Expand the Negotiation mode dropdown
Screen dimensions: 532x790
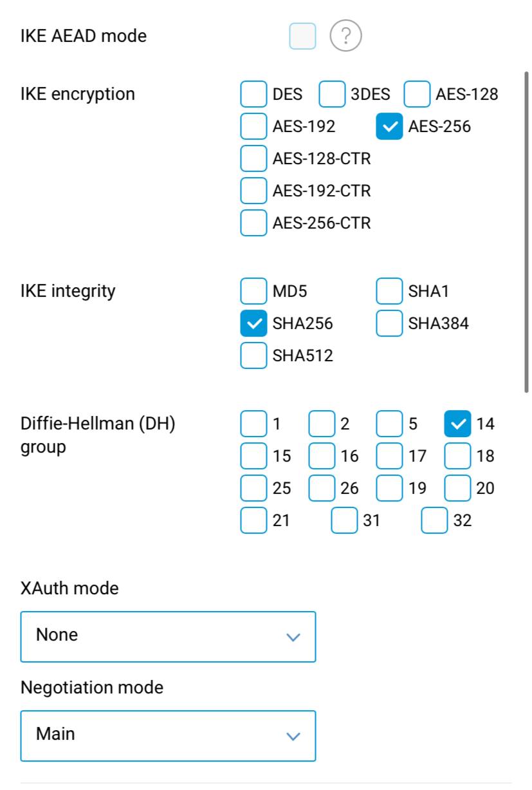pyautogui.click(x=168, y=736)
